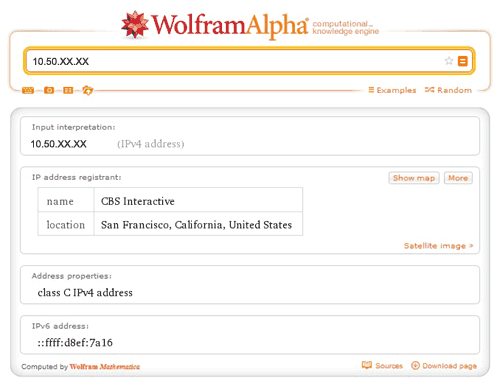Click the 'Input interpretation:' heading
The image size is (500, 389).
point(74,127)
